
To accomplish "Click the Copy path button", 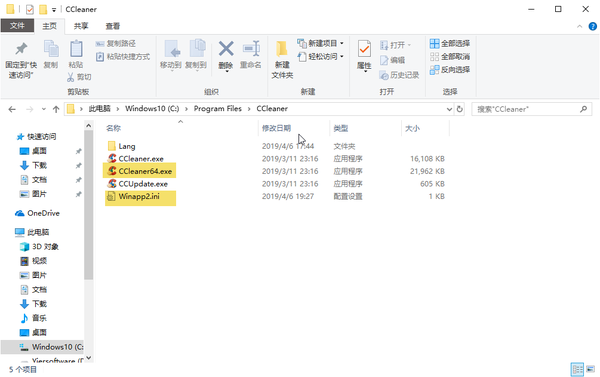I will click(116, 44).
